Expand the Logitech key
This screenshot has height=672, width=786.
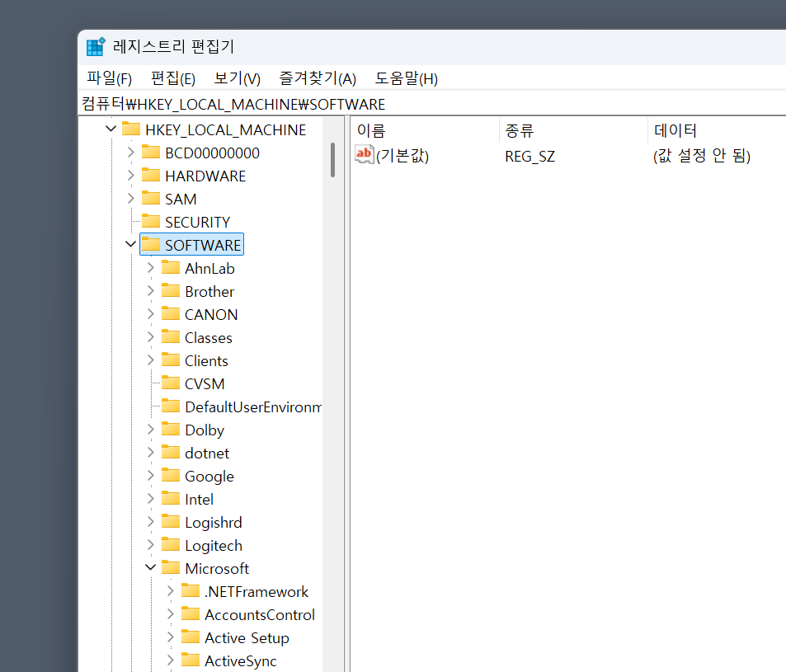click(150, 545)
